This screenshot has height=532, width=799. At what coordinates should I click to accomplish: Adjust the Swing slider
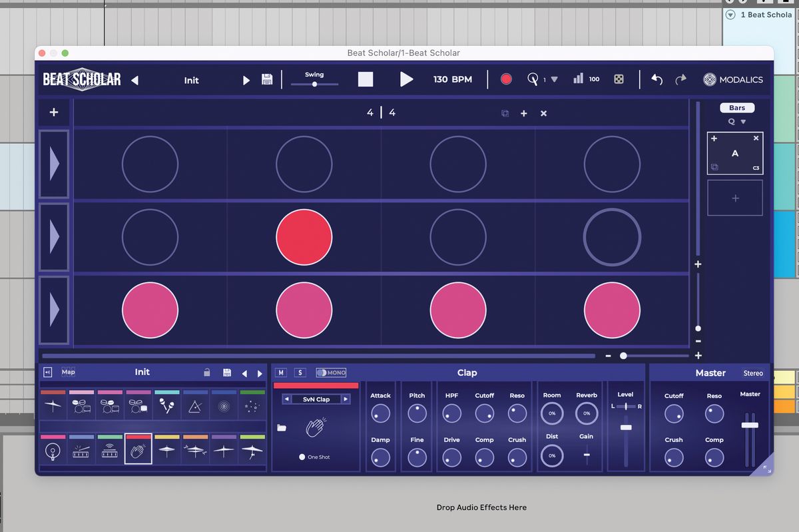[x=314, y=85]
